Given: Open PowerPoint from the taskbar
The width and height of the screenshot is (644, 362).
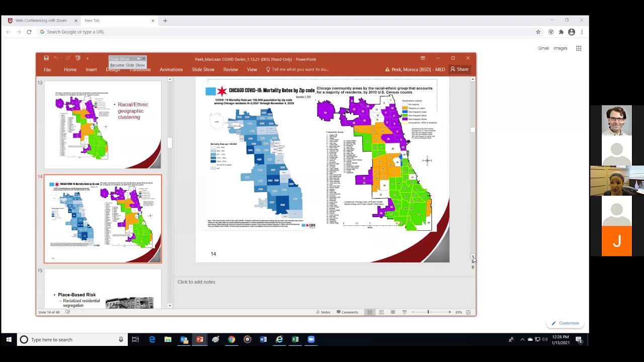Looking at the screenshot, I should click(x=200, y=339).
